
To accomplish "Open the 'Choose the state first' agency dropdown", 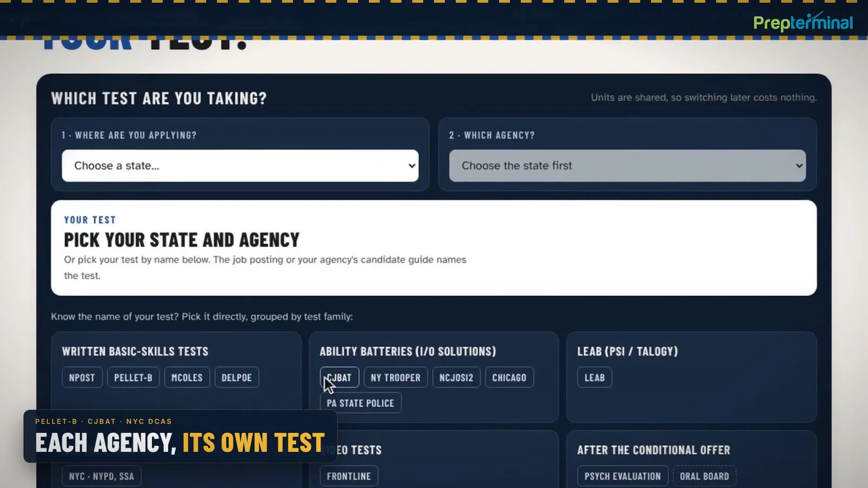I will (x=627, y=165).
